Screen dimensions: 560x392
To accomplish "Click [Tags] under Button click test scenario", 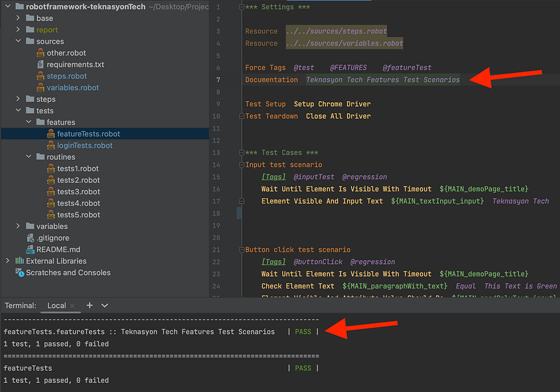I will [x=273, y=262].
